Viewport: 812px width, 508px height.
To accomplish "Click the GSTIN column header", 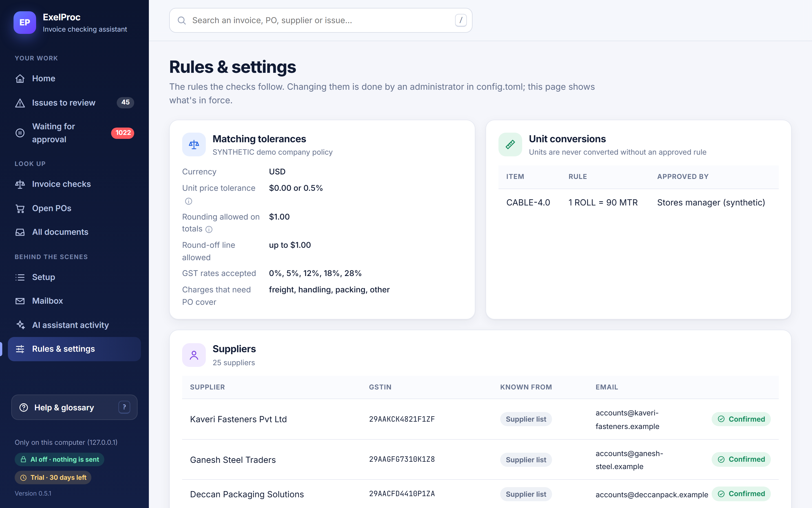I will point(380,387).
